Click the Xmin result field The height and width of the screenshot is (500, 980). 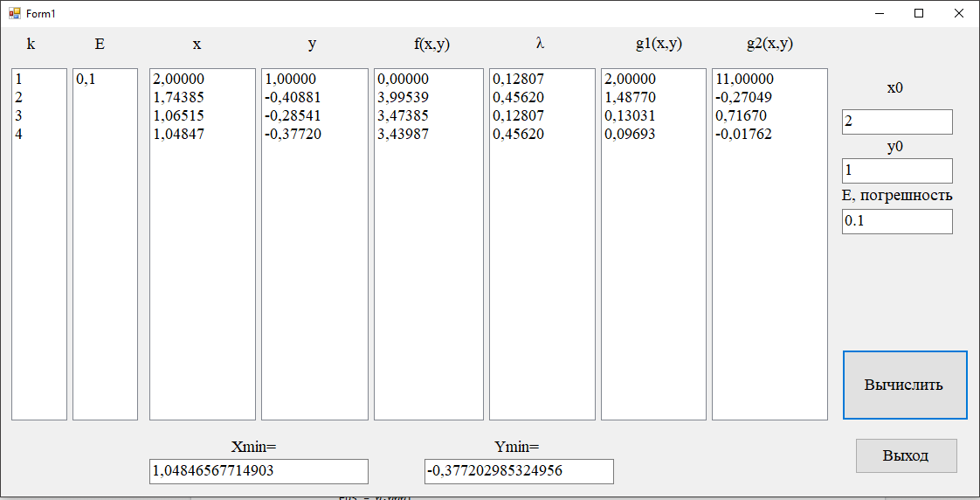point(259,471)
